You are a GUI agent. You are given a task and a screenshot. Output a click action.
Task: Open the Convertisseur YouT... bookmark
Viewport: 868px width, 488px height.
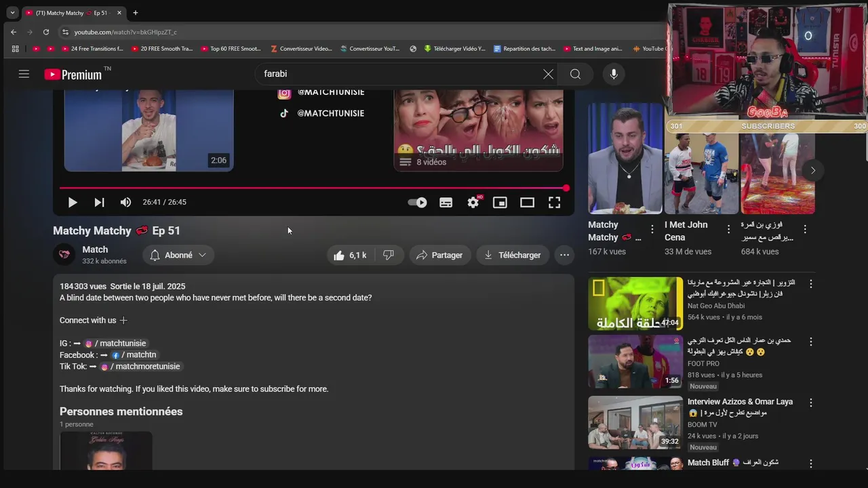(370, 49)
